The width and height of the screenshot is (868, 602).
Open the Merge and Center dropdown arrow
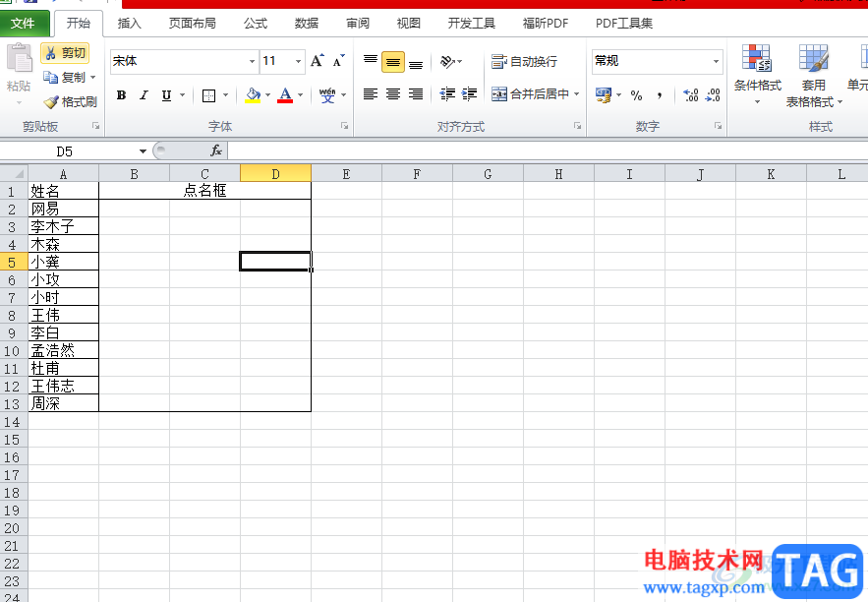click(x=576, y=94)
